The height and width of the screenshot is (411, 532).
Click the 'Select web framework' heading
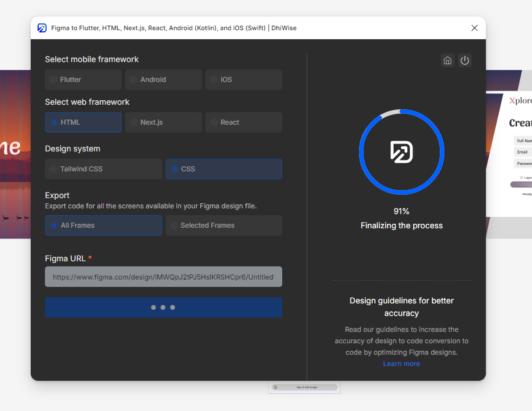(x=87, y=102)
